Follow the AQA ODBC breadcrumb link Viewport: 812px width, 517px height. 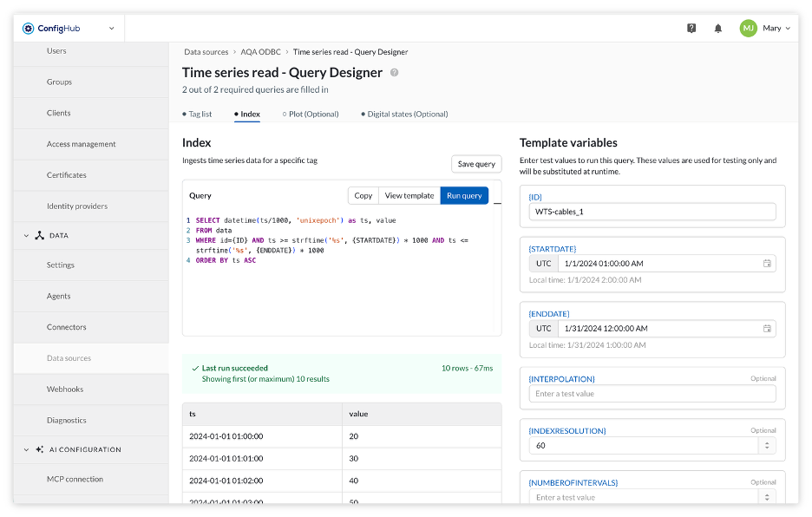point(260,52)
